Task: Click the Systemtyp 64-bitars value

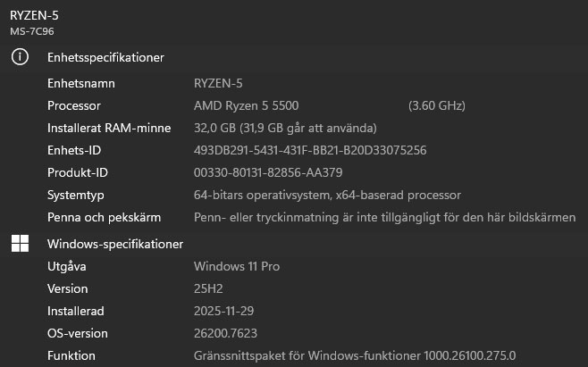Action: point(327,195)
